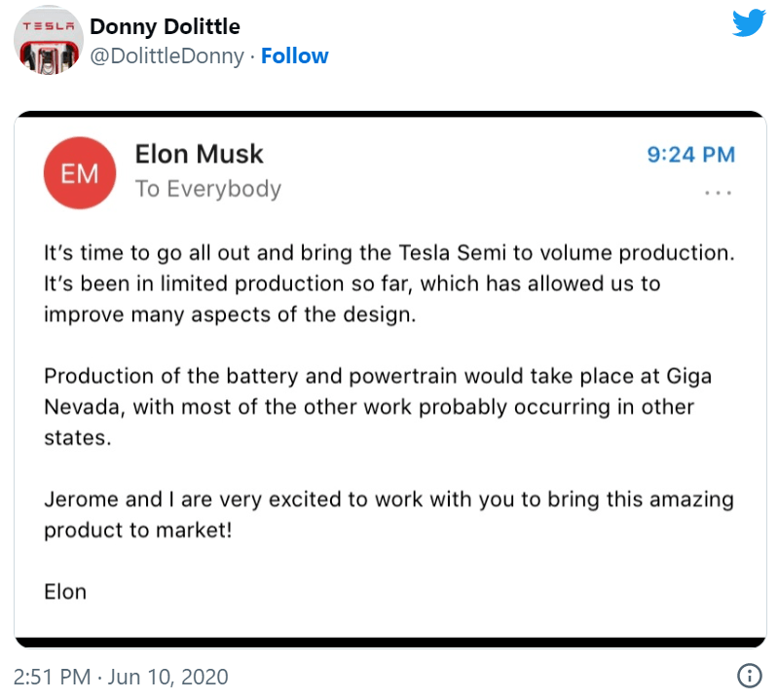Click the Tesla Semi volume production sentence
Image resolution: width=778 pixels, height=700 pixels.
pyautogui.click(x=389, y=253)
